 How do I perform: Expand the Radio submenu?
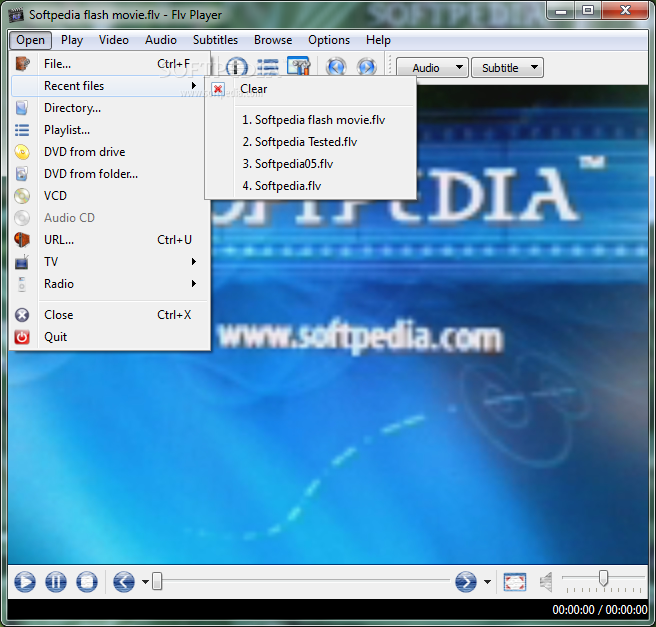click(193, 284)
